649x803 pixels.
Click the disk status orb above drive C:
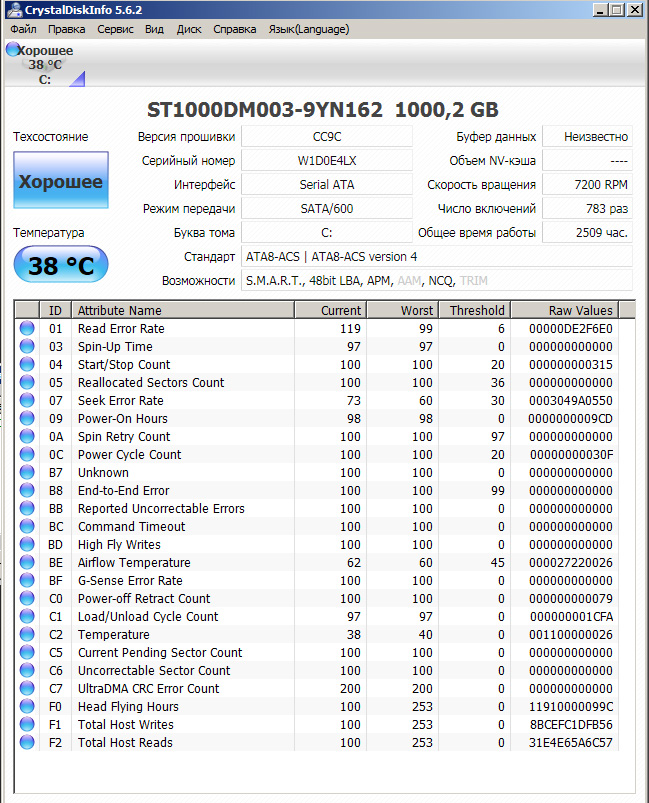[x=12, y=50]
